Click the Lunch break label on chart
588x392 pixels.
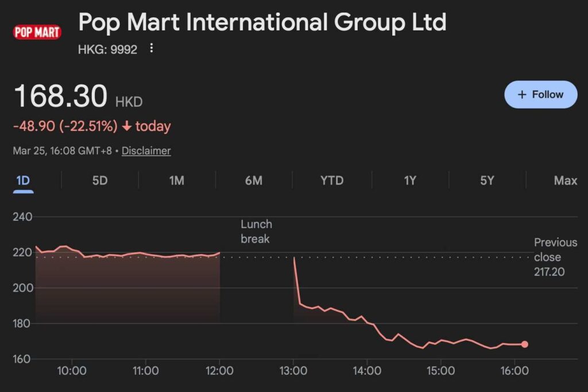(x=256, y=231)
